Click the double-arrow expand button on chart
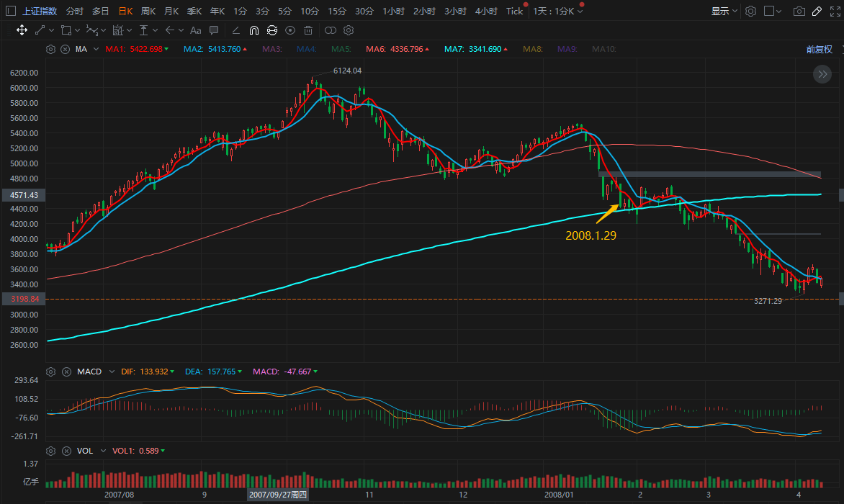844x504 pixels. pos(822,73)
